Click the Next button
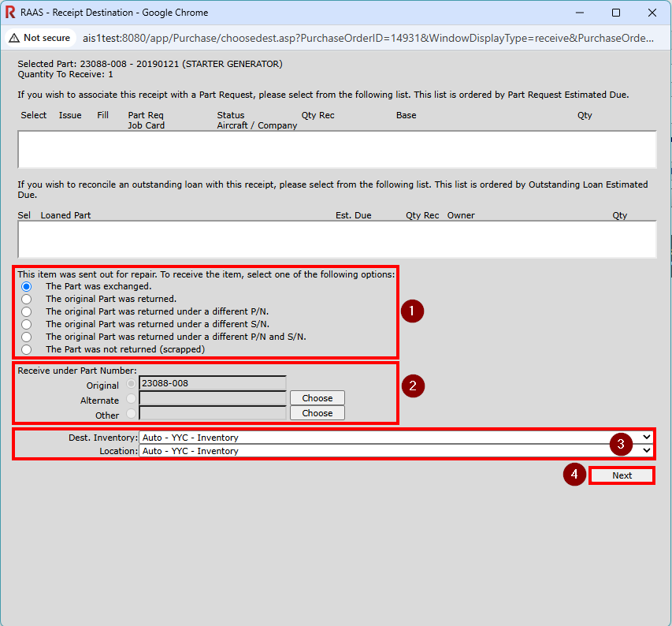 tap(622, 475)
